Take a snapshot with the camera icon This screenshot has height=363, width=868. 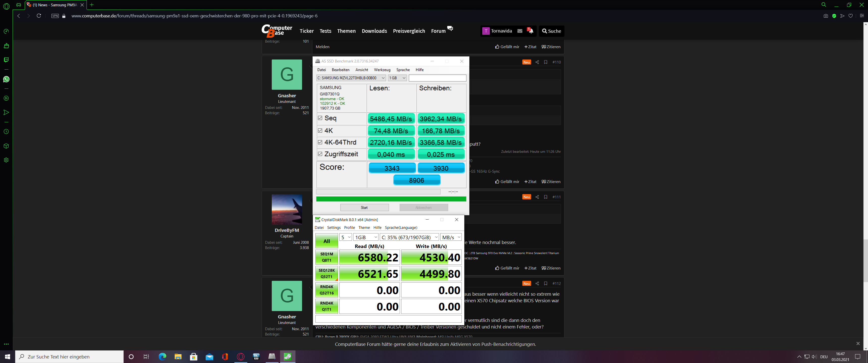[826, 16]
